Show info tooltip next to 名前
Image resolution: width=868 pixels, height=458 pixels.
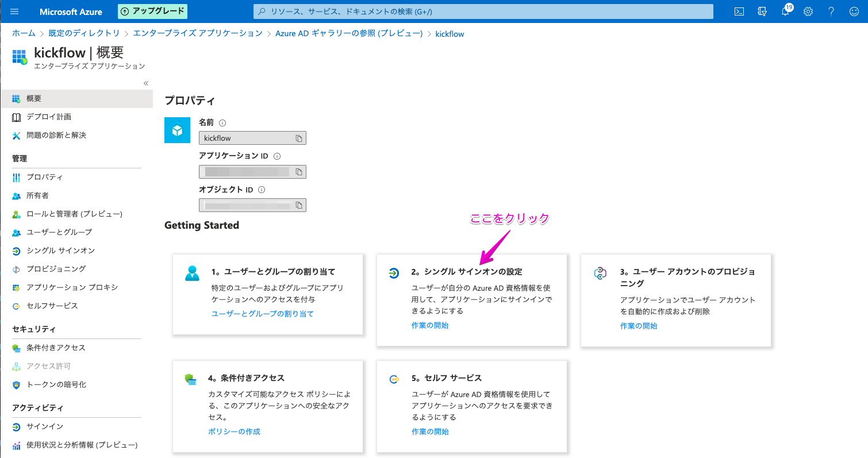click(x=222, y=123)
